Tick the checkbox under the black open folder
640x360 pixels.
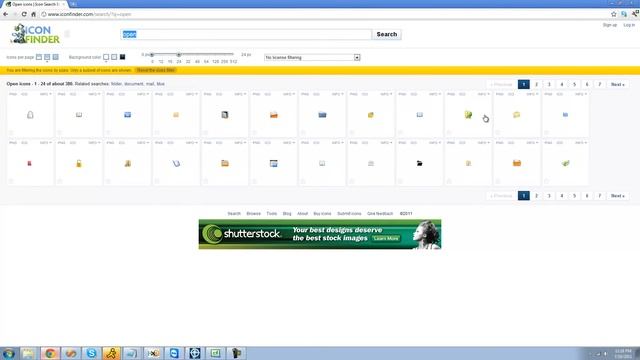tap(400, 181)
